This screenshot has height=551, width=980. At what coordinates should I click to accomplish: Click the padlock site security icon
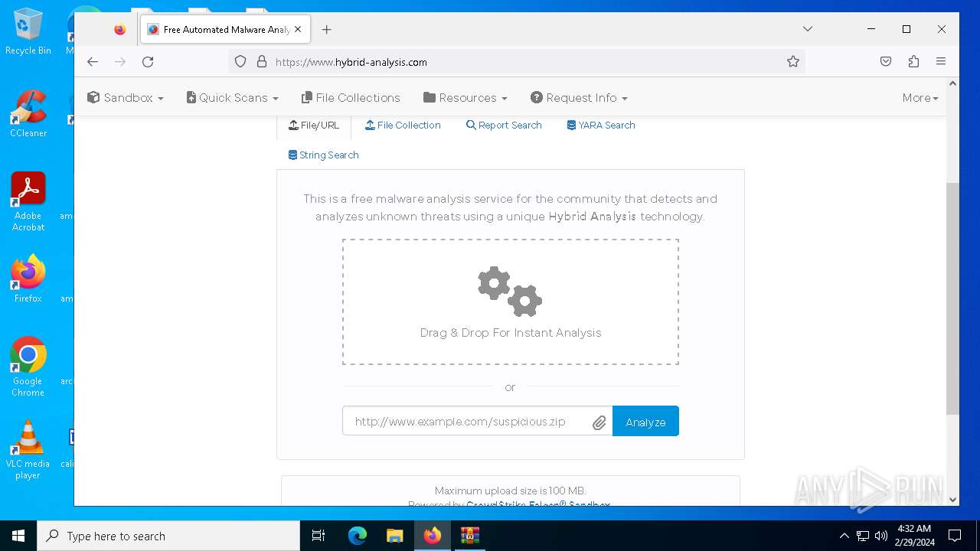(261, 62)
